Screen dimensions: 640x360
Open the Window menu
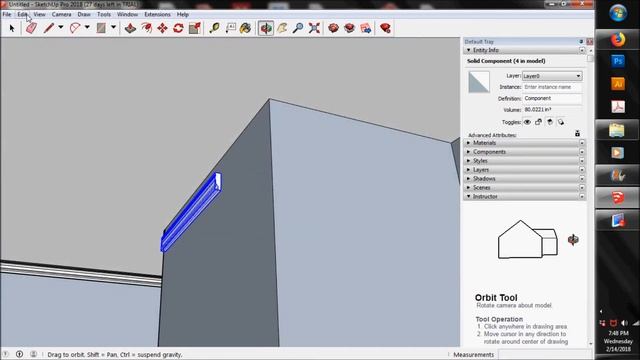(127, 14)
